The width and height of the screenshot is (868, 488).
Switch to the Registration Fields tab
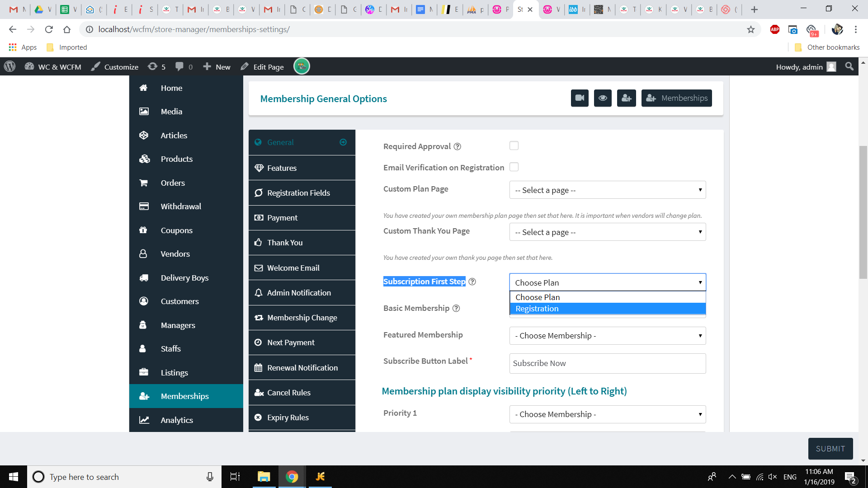click(x=302, y=192)
